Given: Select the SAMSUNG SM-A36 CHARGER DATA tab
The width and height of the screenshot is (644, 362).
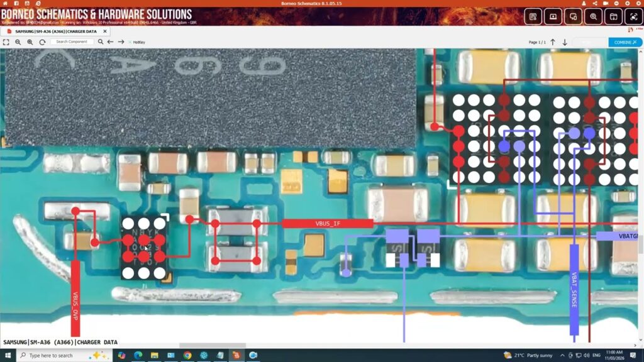Looking at the screenshot, I should [56, 31].
